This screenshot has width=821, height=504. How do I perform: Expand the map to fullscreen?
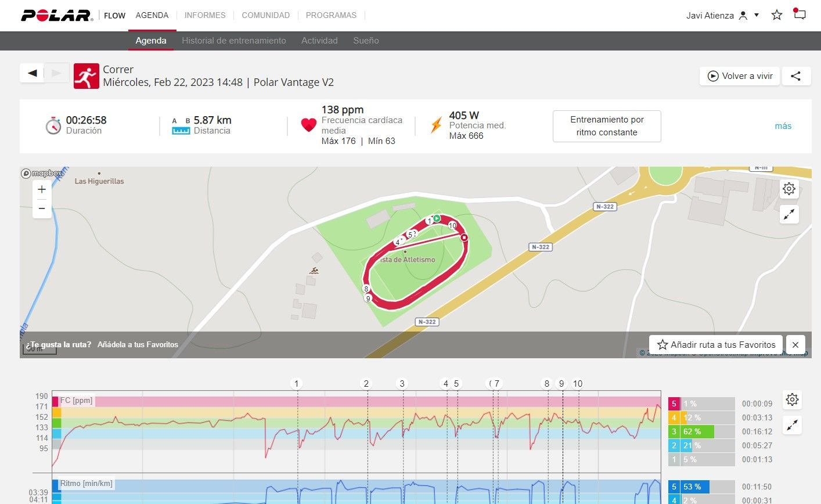coord(788,214)
